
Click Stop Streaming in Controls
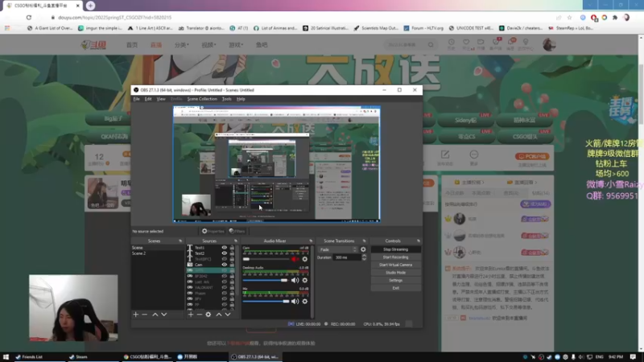click(395, 249)
